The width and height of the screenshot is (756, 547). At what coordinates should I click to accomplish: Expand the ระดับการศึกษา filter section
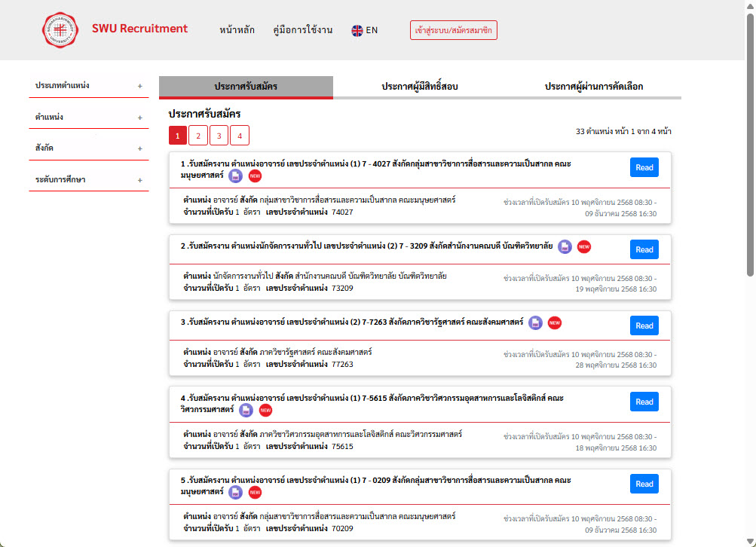[139, 180]
